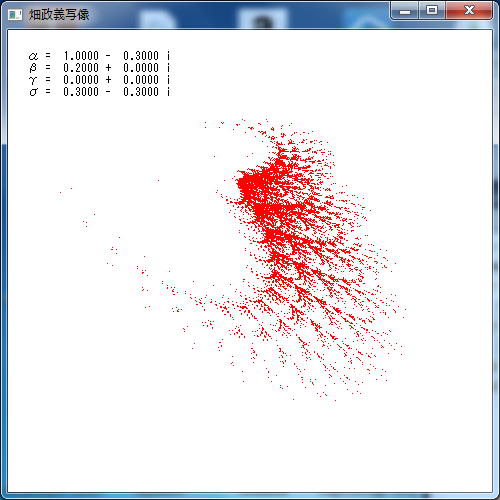The image size is (500, 500).
Task: Close the 畑政義写像 window
Action: pyautogui.click(x=469, y=11)
